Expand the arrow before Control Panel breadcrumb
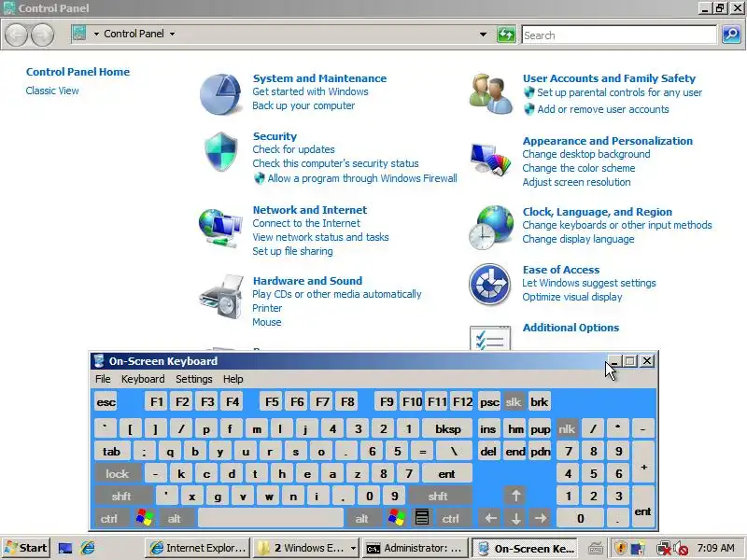747x560 pixels. click(96, 34)
